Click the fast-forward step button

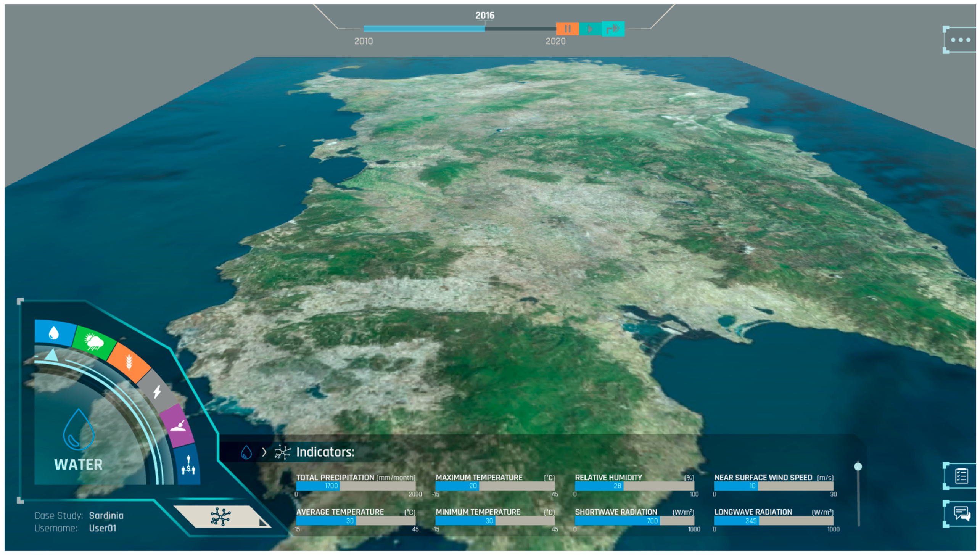613,29
